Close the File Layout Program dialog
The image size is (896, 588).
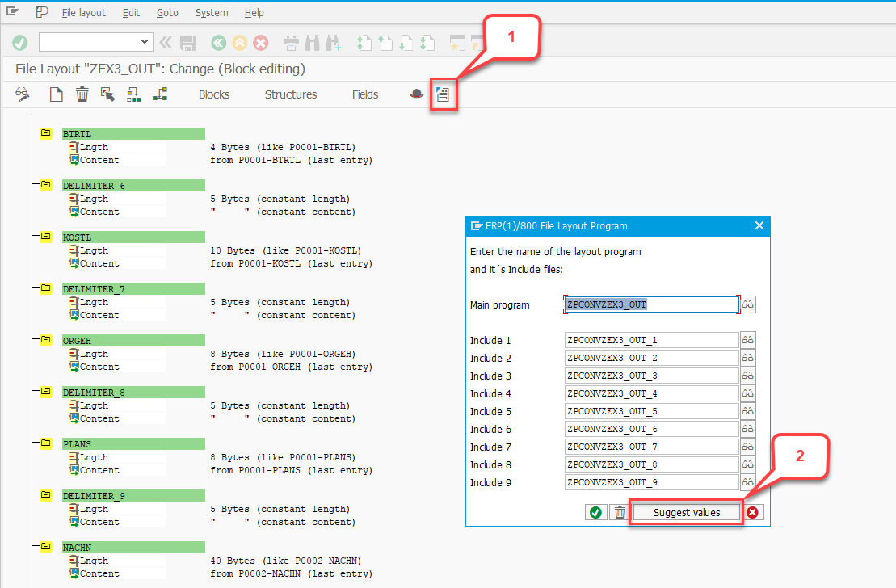pos(759,225)
